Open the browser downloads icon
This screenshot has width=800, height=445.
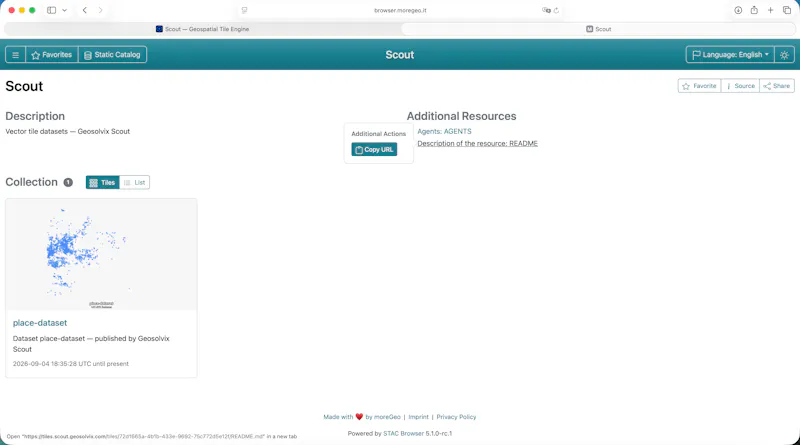click(x=738, y=10)
